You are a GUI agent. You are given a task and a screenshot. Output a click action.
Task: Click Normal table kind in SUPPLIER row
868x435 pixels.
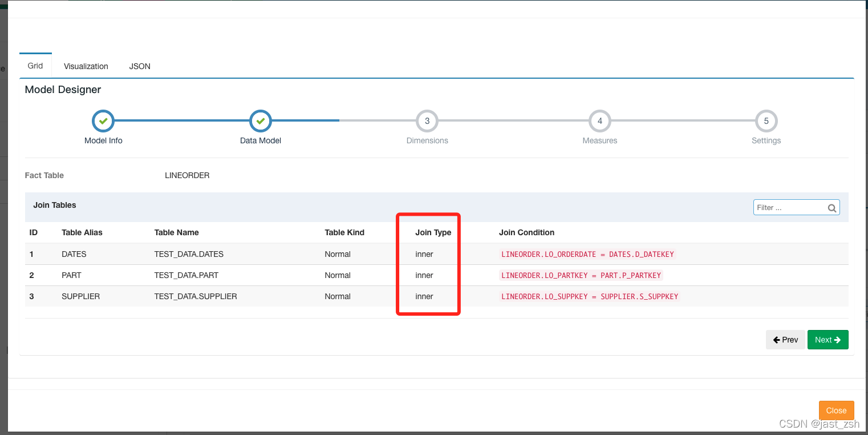338,296
